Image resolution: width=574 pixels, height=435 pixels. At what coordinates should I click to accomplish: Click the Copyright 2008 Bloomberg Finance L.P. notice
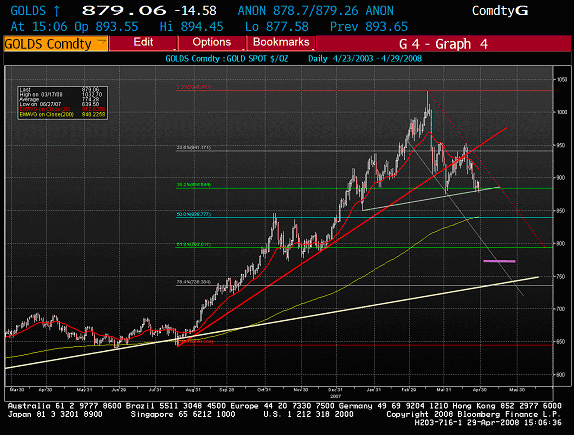pos(473,414)
